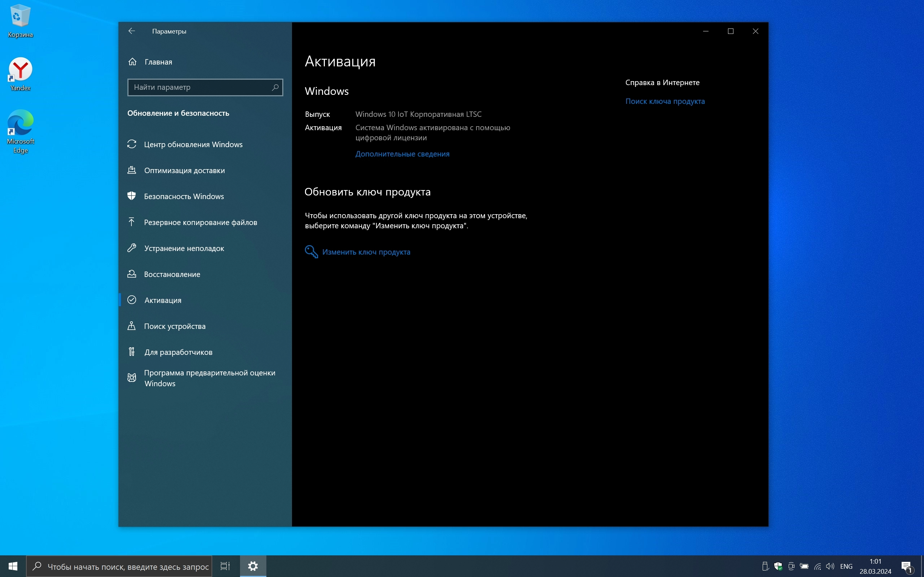Go to Главная home page
This screenshot has height=577, width=924.
[158, 62]
